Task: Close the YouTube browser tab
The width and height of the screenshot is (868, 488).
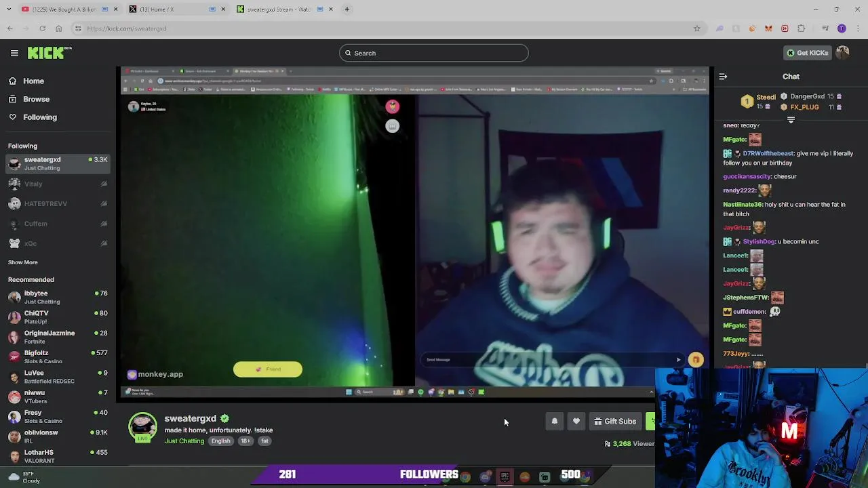Action: pyautogui.click(x=115, y=9)
